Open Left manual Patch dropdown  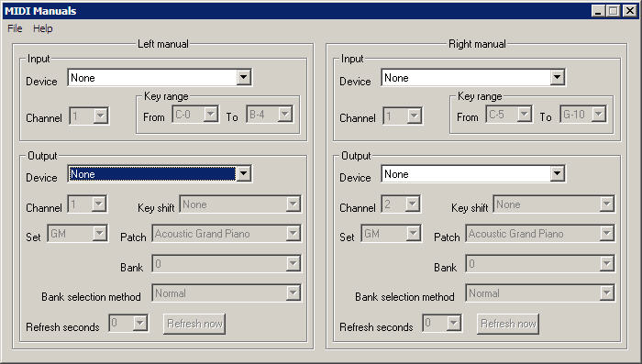tap(227, 234)
